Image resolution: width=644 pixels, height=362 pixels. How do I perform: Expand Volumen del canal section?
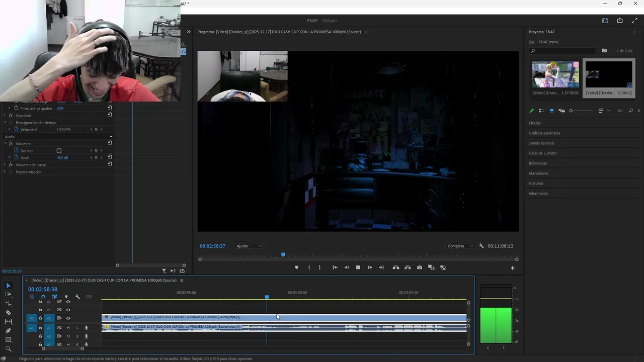[5, 165]
